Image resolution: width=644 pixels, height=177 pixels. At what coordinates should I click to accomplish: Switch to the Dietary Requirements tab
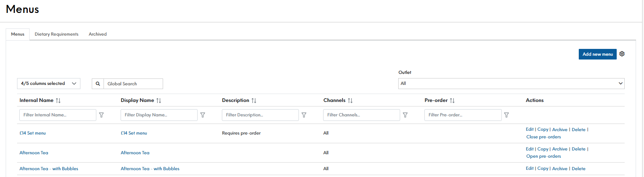point(57,34)
